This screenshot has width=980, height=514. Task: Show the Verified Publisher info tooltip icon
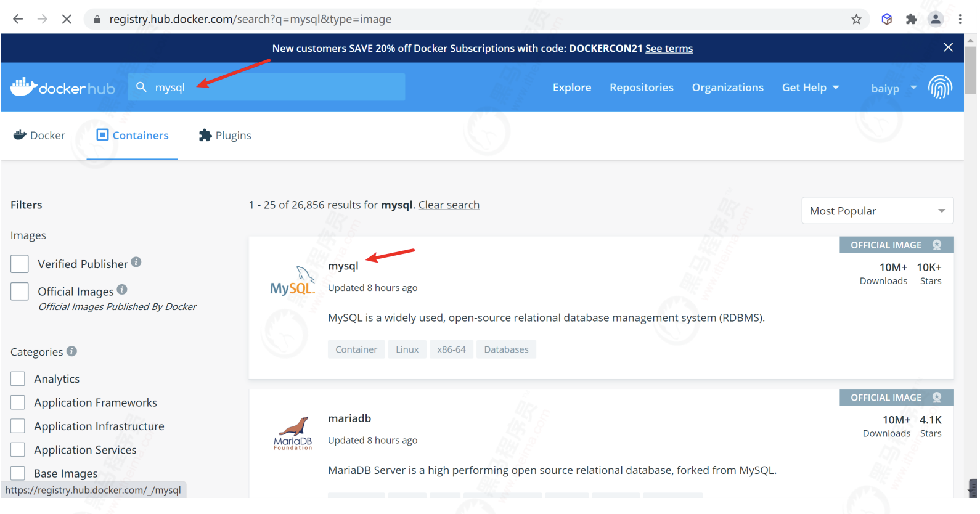(136, 262)
